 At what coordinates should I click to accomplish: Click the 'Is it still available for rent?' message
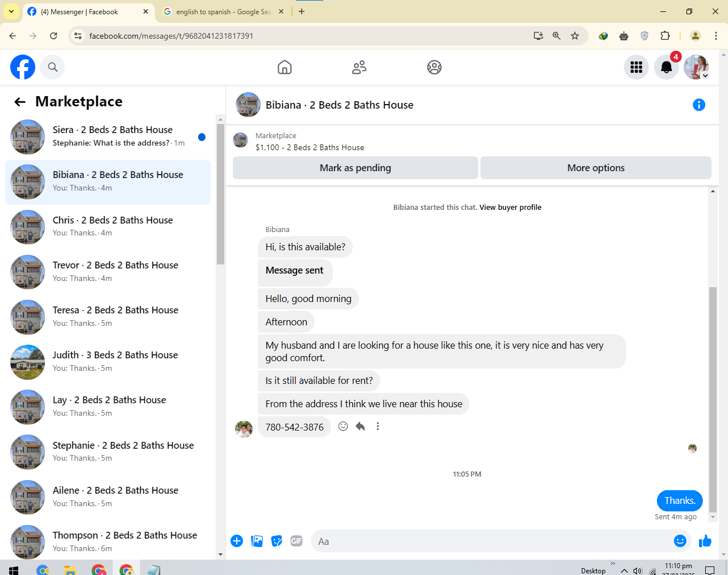tap(319, 380)
